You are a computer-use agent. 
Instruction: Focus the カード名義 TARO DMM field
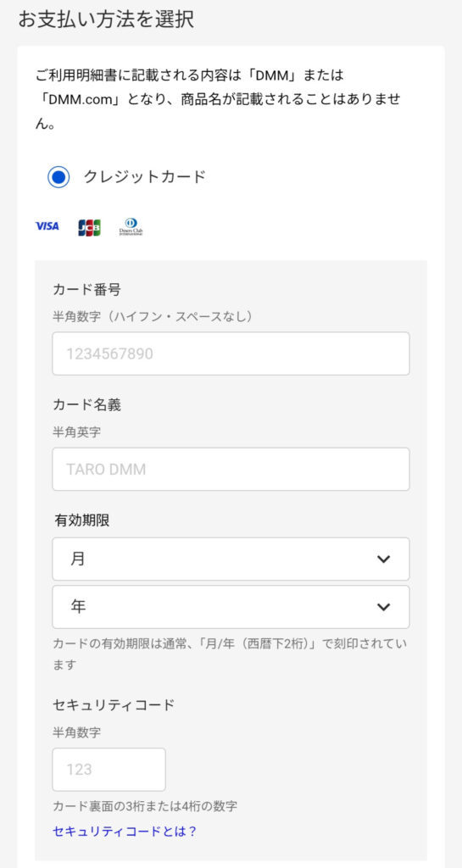click(x=231, y=469)
